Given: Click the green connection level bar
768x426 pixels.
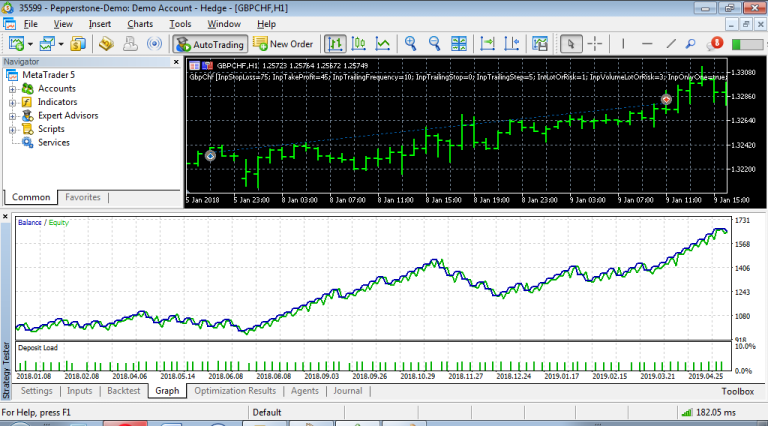Looking at the screenshot, I should 746,45.
